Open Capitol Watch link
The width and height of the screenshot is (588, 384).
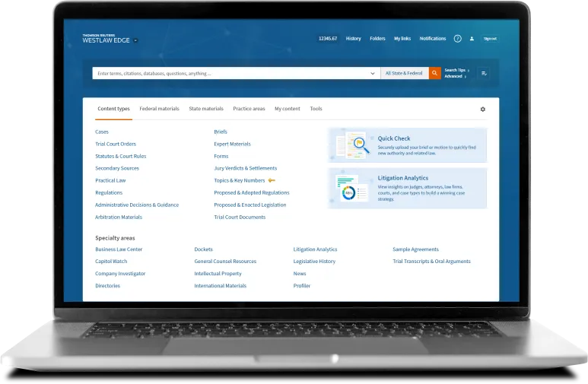pyautogui.click(x=111, y=262)
